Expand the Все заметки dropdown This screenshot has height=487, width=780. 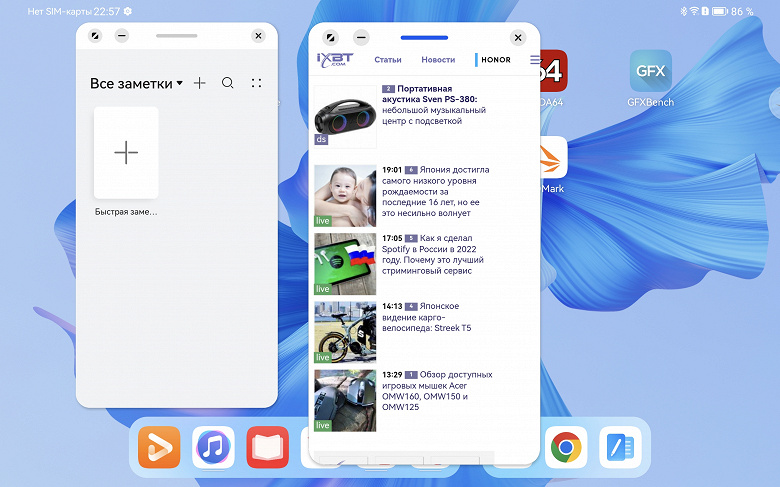coord(136,83)
